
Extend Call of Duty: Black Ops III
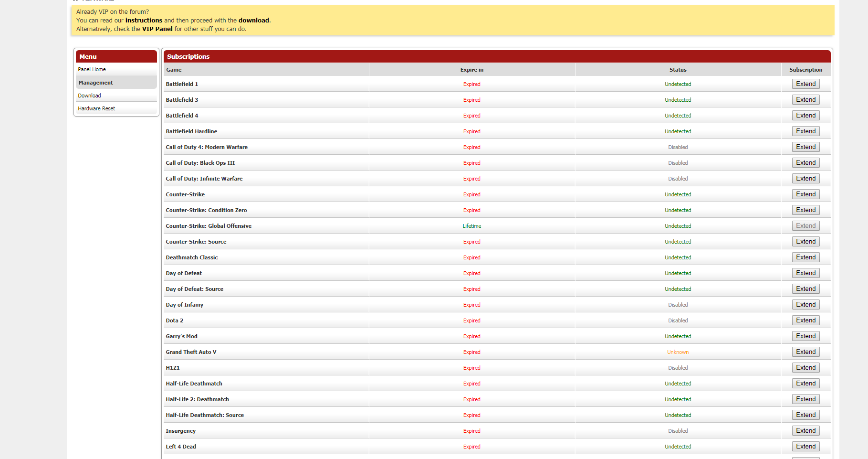[806, 163]
